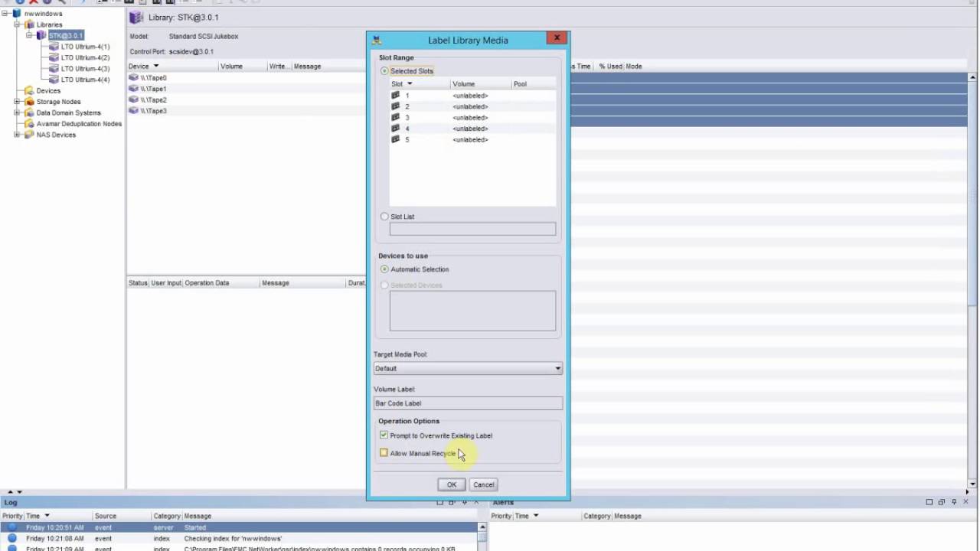
Task: Click the \\.\Tape0 device icon
Action: [x=133, y=77]
